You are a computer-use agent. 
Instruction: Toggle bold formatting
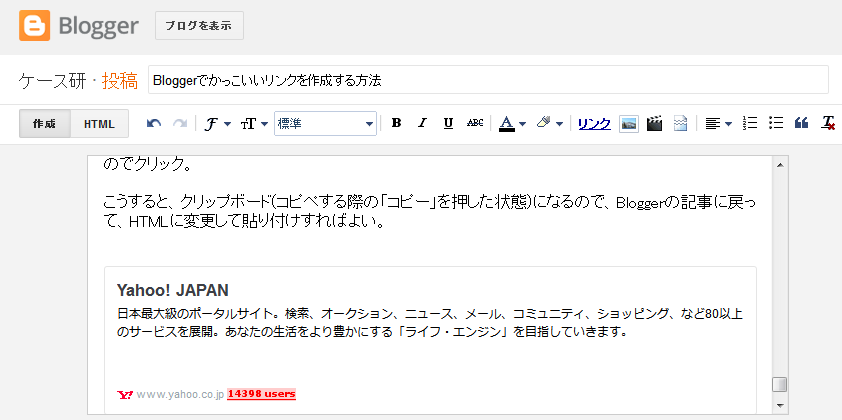pyautogui.click(x=396, y=124)
